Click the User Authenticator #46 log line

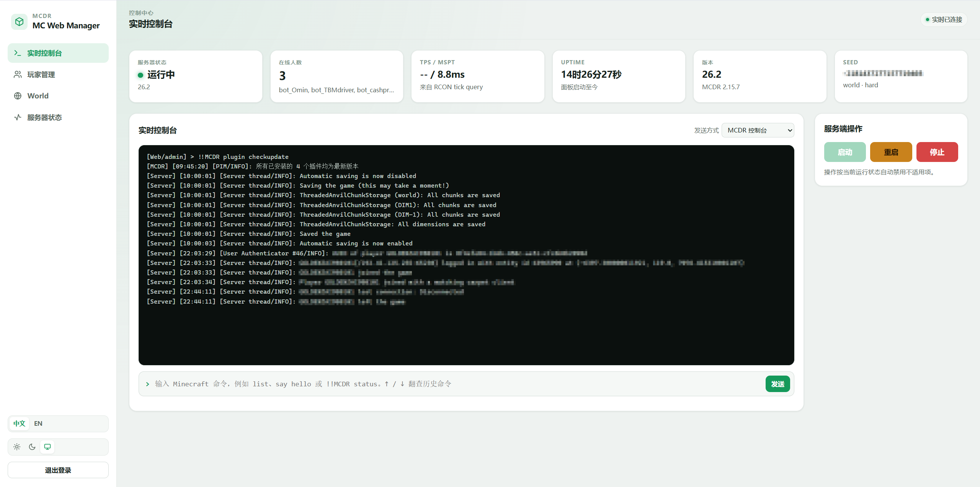click(367, 253)
